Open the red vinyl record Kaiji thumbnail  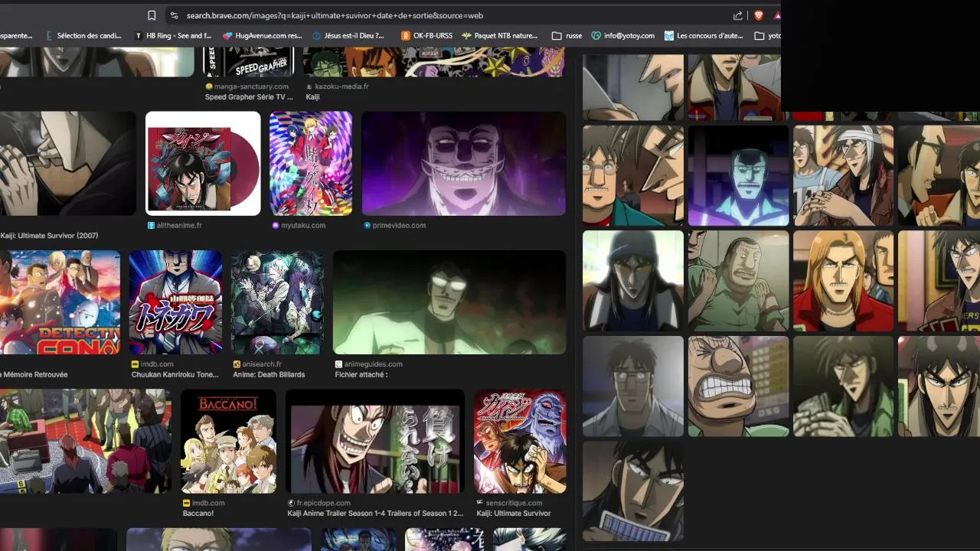[x=203, y=164]
